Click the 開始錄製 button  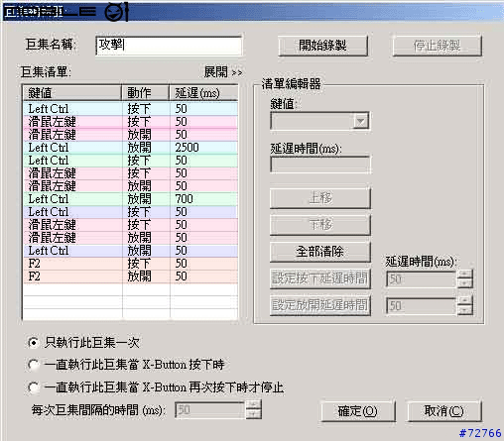click(322, 46)
